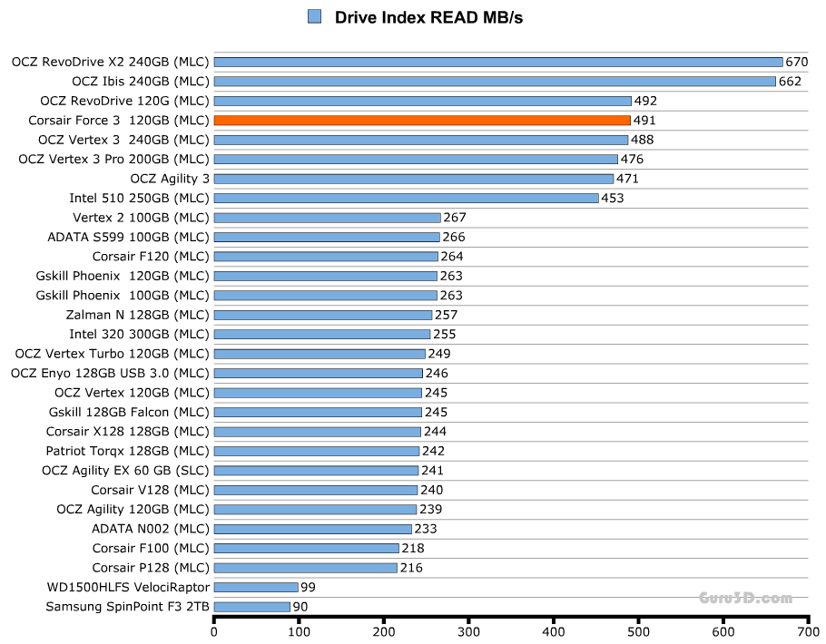Screen dimensions: 826x644
Task: Click the OCZ RevoDrive X2 240GB bar
Action: coord(497,62)
